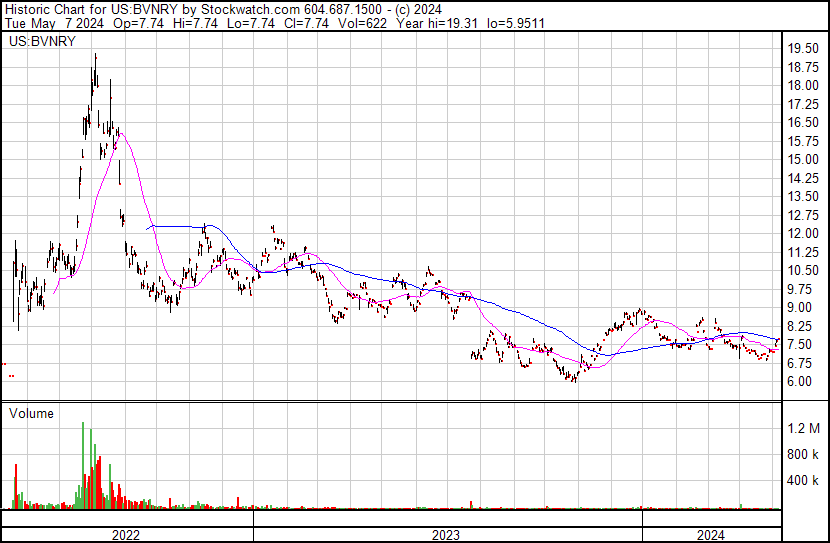The image size is (830, 543).
Task: Click the 800 k volume axis label
Action: [803, 454]
